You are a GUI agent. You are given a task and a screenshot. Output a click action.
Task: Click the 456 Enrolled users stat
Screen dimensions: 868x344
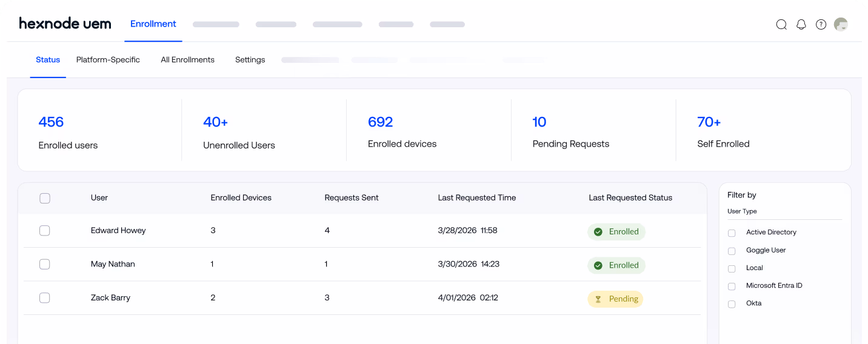pos(68,132)
